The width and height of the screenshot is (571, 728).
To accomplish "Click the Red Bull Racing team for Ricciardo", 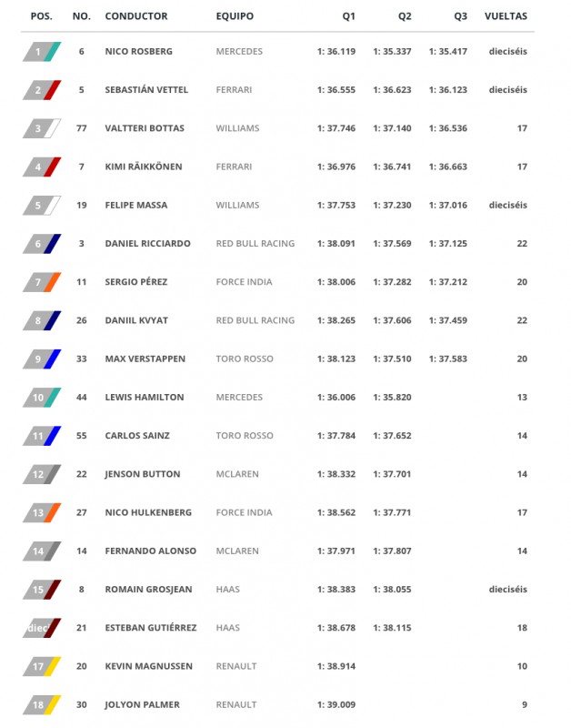I will tap(255, 244).
